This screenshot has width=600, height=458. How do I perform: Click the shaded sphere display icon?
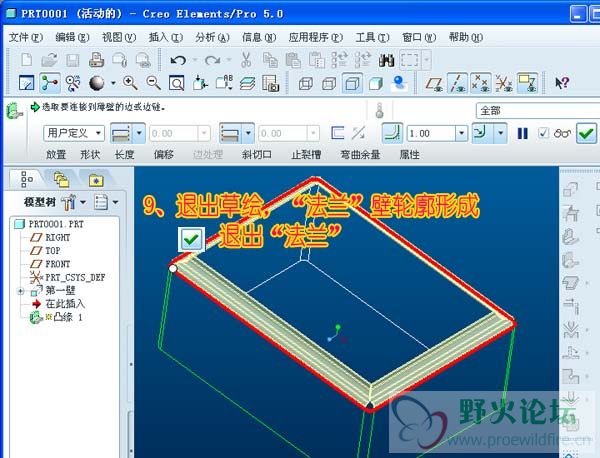96,83
